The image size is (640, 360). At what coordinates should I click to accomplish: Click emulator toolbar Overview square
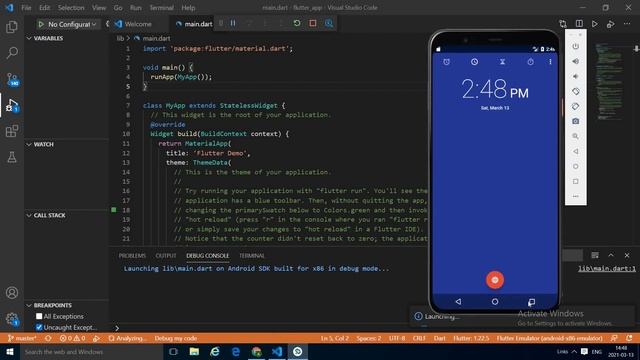[x=576, y=181]
